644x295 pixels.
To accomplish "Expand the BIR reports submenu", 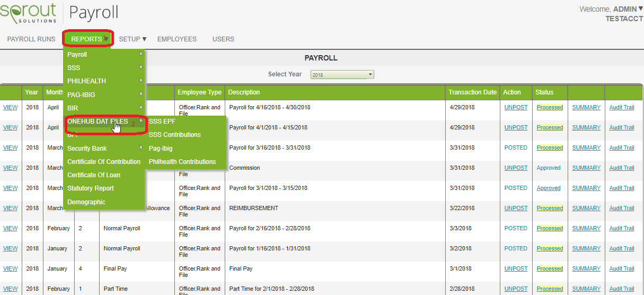I will [x=104, y=108].
